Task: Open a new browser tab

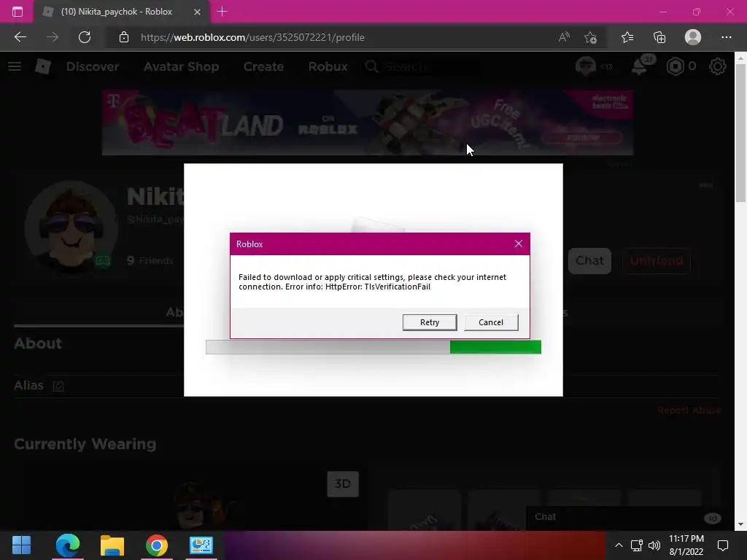Action: click(x=222, y=12)
